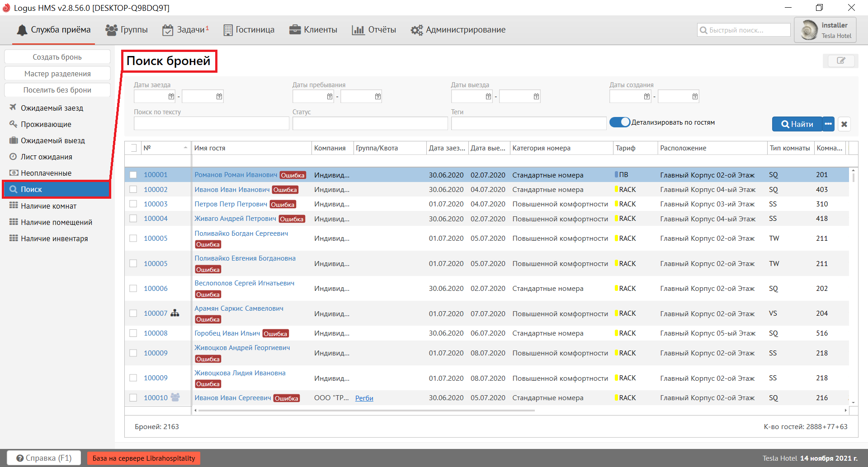This screenshot has width=868, height=467.
Task: Click the group people icon beside booking 100010
Action: pyautogui.click(x=175, y=397)
